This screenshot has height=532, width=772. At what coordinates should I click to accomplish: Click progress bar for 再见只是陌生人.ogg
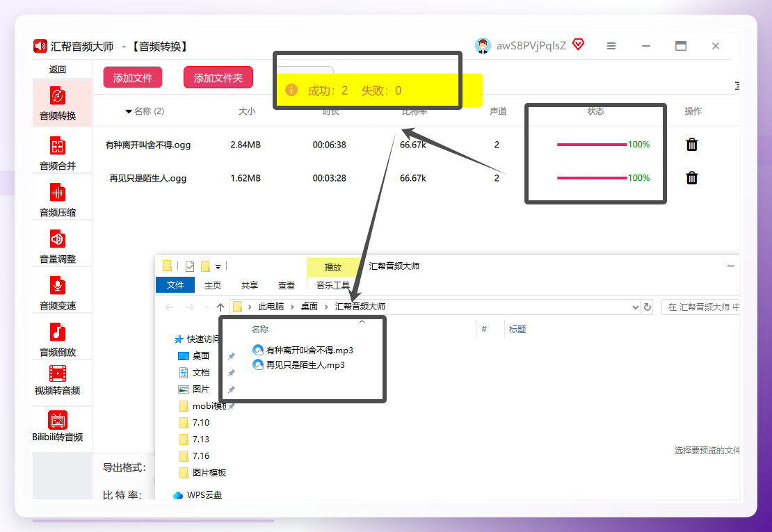coord(592,177)
